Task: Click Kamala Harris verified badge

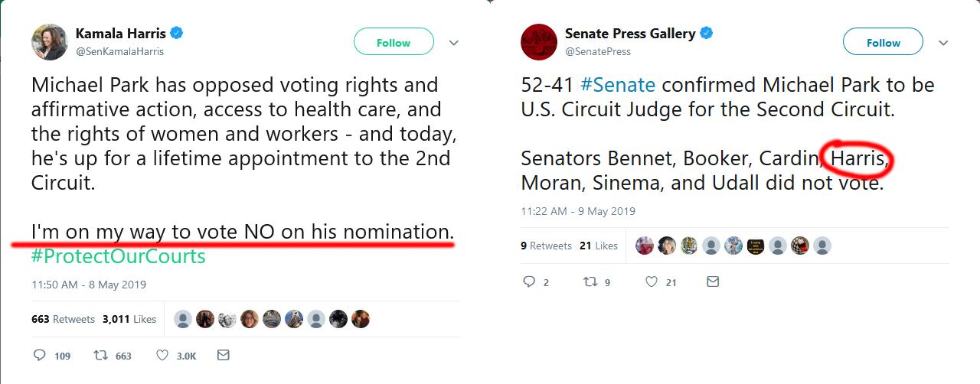Action: [177, 33]
